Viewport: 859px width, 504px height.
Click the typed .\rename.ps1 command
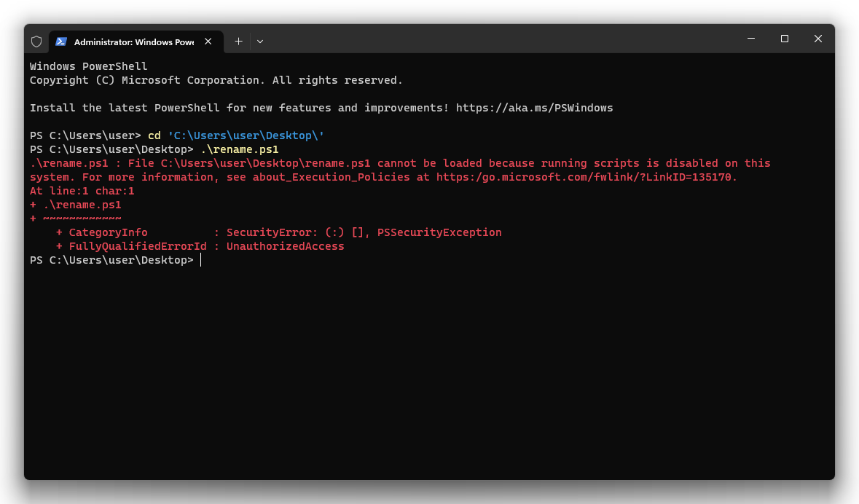pos(240,149)
